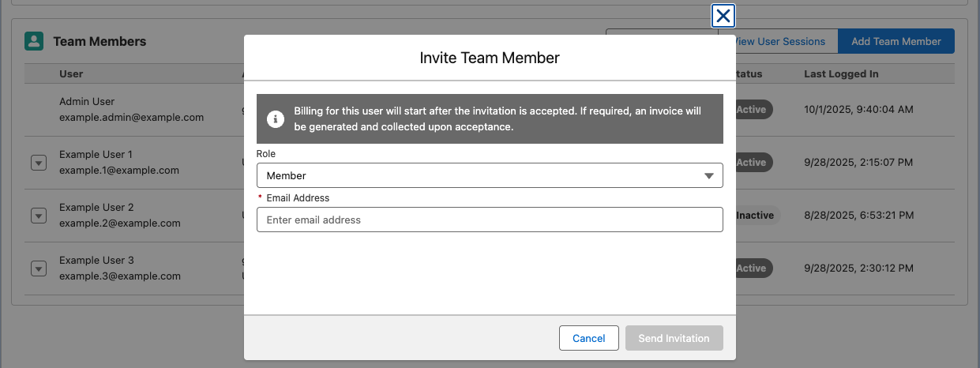Expand row menu for Example User 3
Image resolution: width=980 pixels, height=368 pixels.
coord(38,268)
